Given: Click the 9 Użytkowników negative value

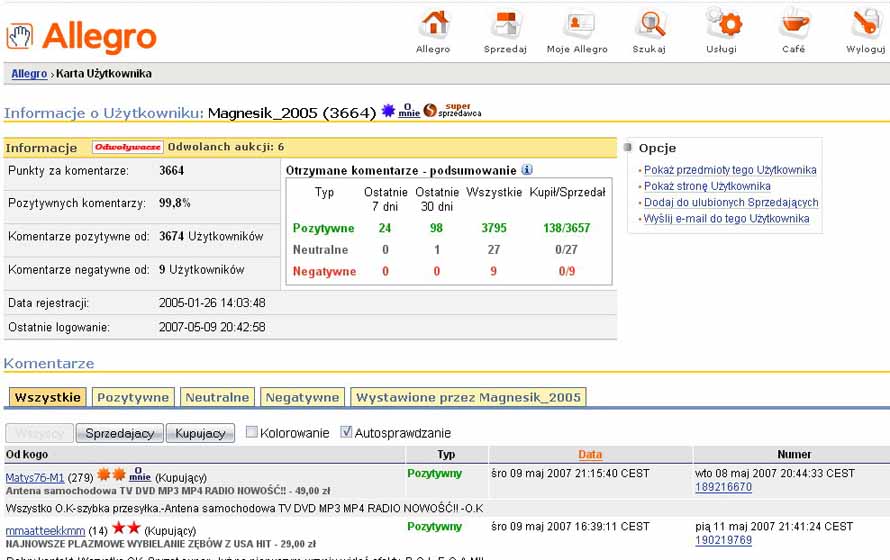Looking at the screenshot, I should (x=201, y=270).
